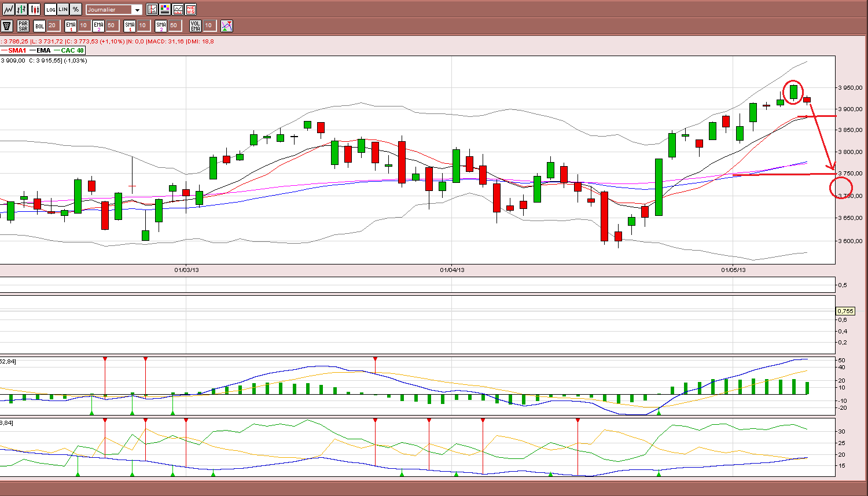Toggle the BOL Bollinger bands indicator
Screen dimensions: 868x496
pyautogui.click(x=39, y=25)
